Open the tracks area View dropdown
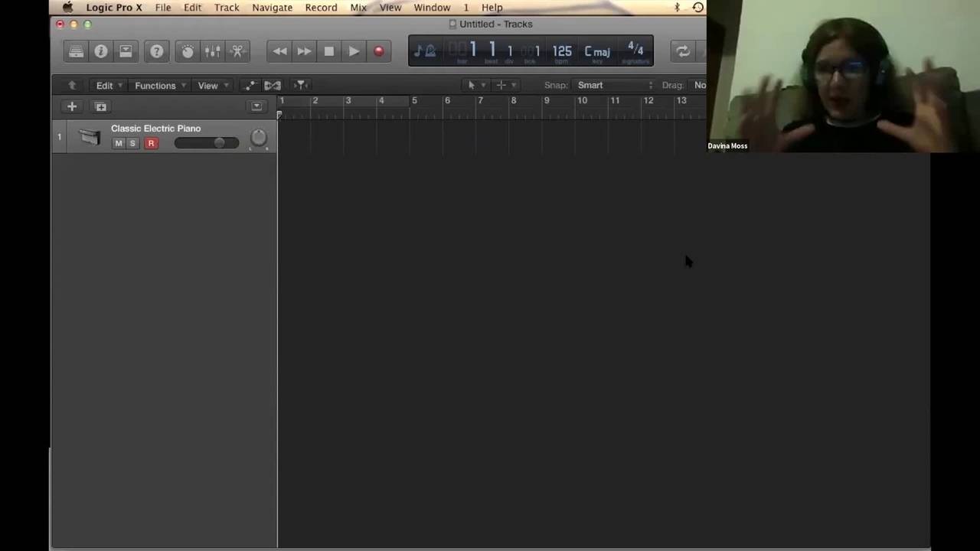 click(x=212, y=86)
